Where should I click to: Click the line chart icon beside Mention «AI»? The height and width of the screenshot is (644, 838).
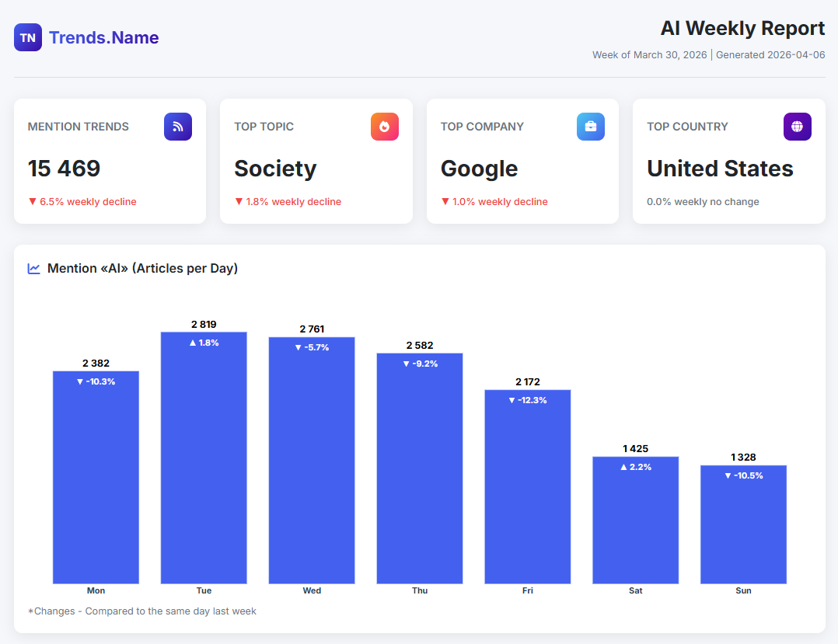(33, 268)
